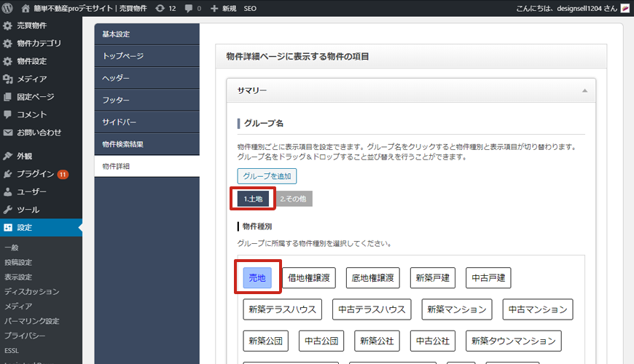The width and height of the screenshot is (634, 364).
Task: Click the WordPress logo icon
Action: (8, 8)
